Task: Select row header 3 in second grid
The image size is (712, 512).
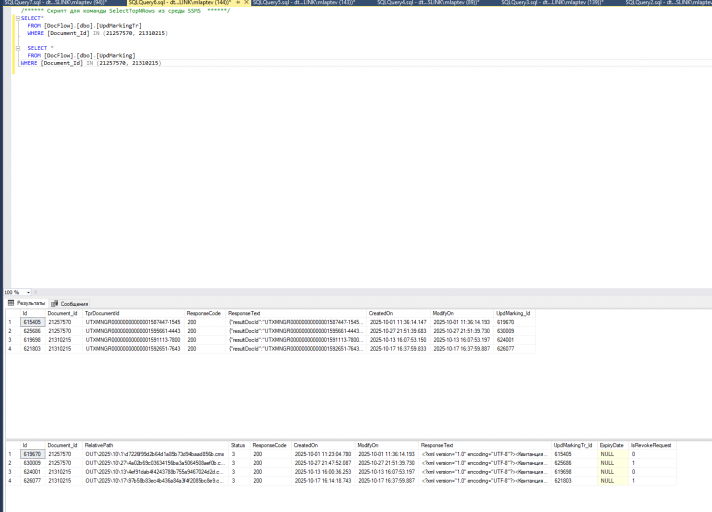Action: pos(12,472)
